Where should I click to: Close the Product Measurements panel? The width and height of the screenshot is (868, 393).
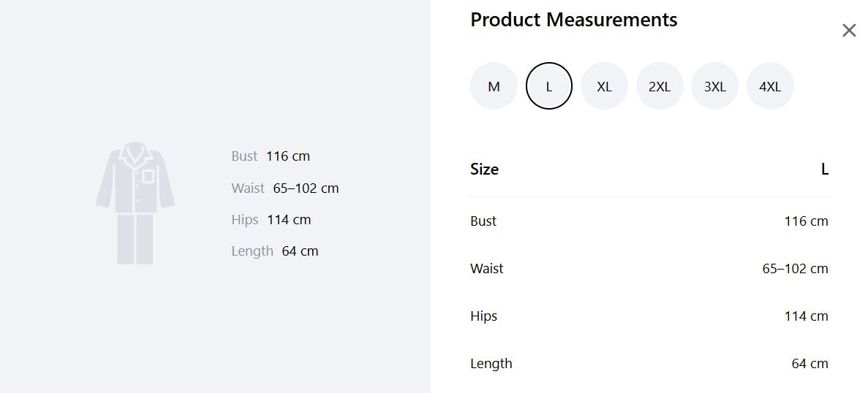tap(849, 31)
